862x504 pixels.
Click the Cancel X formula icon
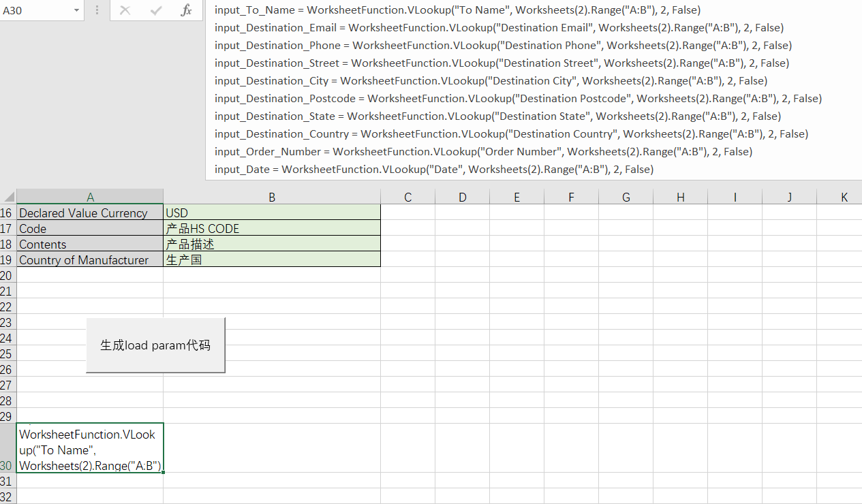tap(125, 10)
